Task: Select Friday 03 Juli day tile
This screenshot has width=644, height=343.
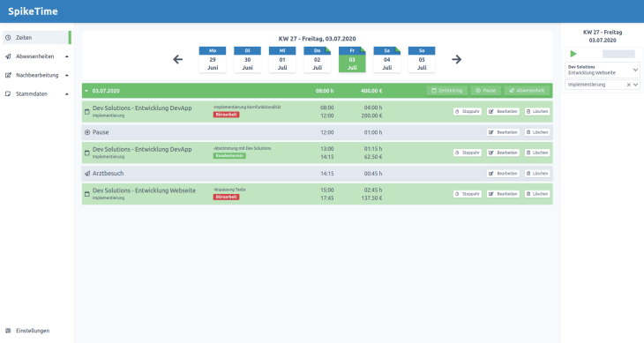Action: [x=352, y=59]
